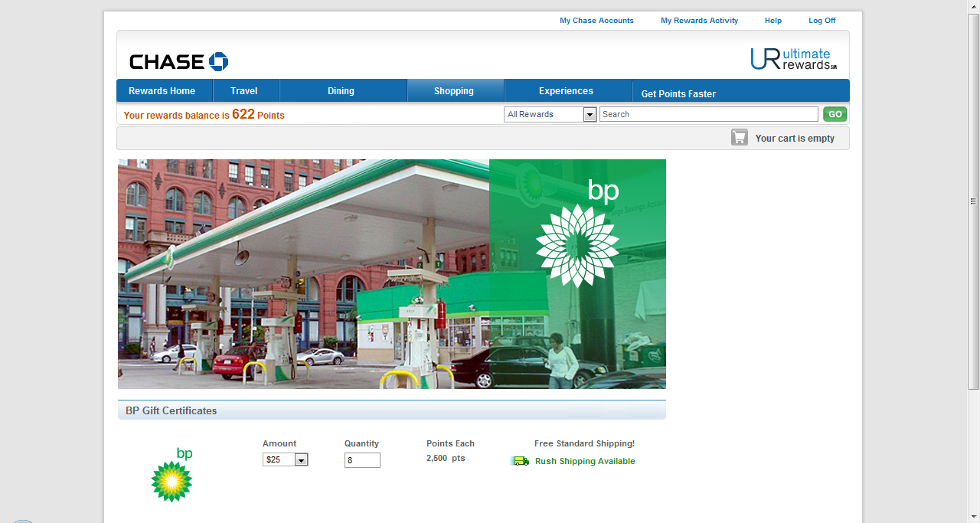This screenshot has height=523, width=980.
Task: Open the All Rewards category dropdown
Action: coord(550,115)
